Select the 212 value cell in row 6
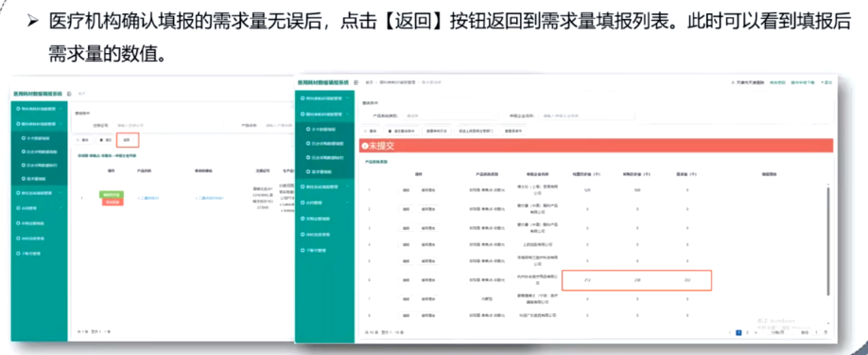This screenshot has height=355, width=868. pyautogui.click(x=587, y=280)
